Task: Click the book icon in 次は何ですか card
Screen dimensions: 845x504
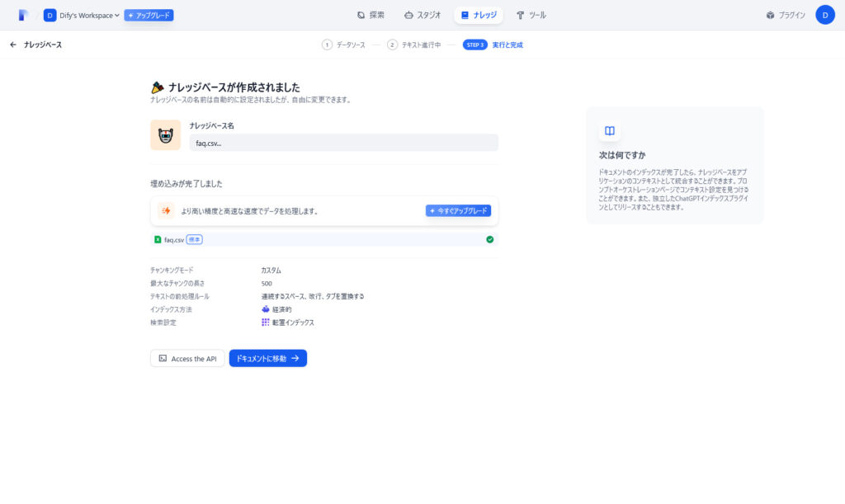Action: tap(609, 130)
